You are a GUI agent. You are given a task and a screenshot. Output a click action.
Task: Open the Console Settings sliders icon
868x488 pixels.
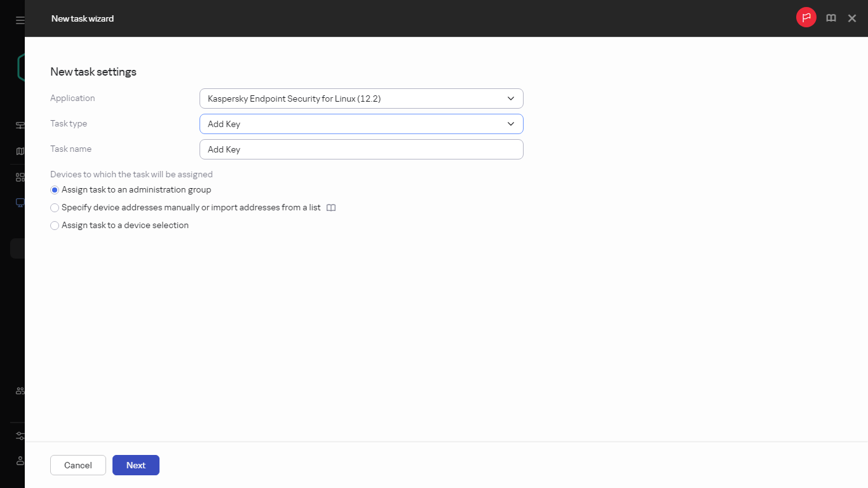19,435
